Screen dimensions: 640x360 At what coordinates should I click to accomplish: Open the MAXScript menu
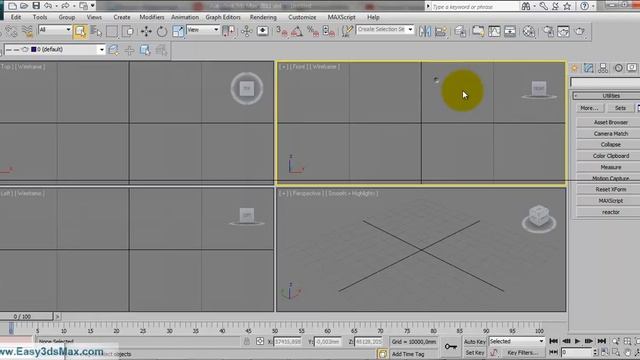[342, 17]
